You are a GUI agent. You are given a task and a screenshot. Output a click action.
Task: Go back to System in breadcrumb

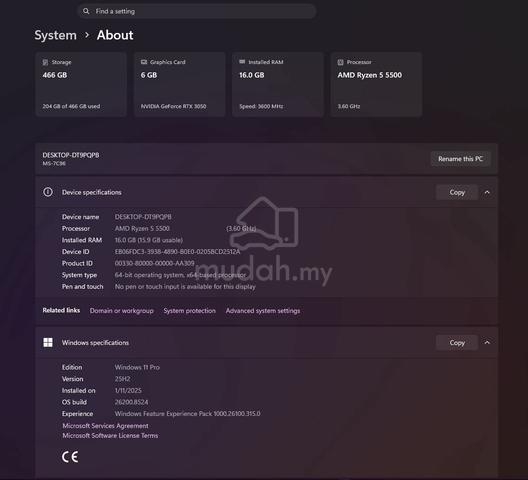click(x=56, y=35)
